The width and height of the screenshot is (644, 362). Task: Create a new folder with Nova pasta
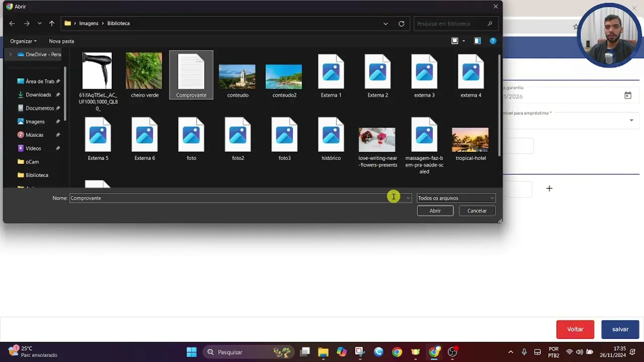[61, 41]
